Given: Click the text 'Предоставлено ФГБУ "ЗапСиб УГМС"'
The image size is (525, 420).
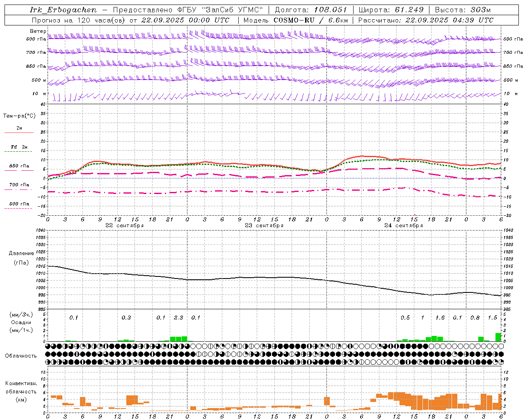Looking at the screenshot, I should pyautogui.click(x=188, y=10).
